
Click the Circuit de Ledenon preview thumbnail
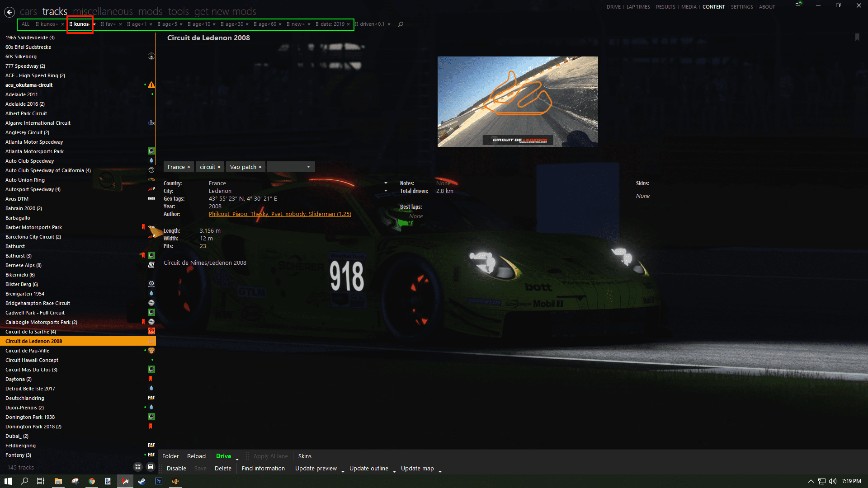[518, 102]
